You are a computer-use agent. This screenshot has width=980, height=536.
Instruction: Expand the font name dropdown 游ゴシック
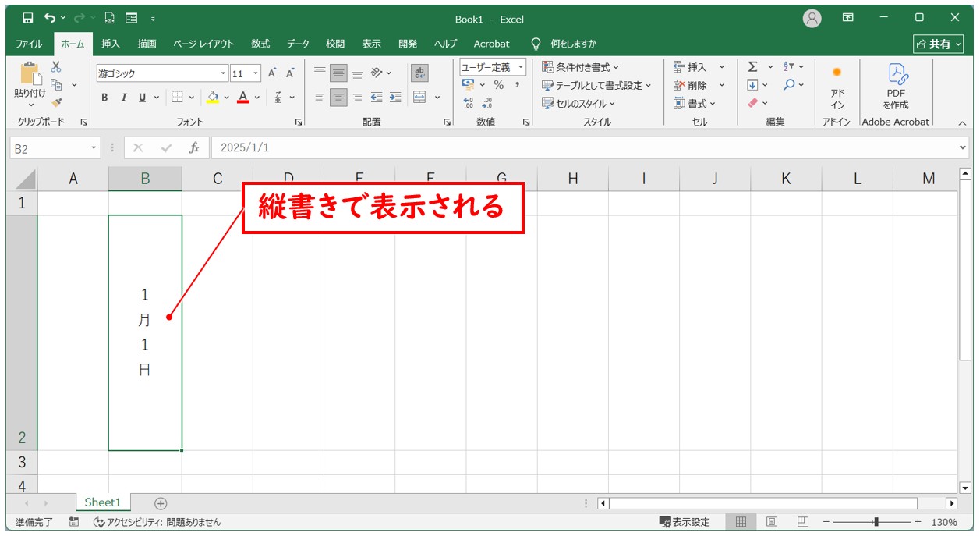coord(224,73)
